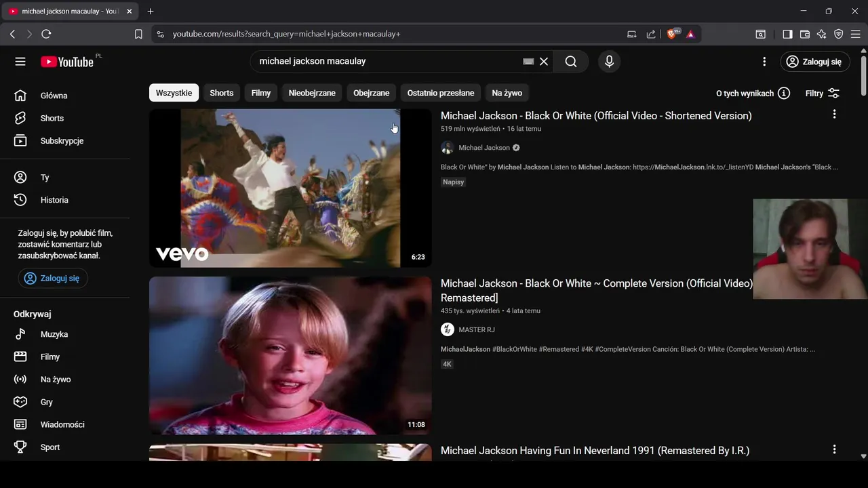Open the Leo AI sparkle icon
868x488 pixels.
[822, 34]
